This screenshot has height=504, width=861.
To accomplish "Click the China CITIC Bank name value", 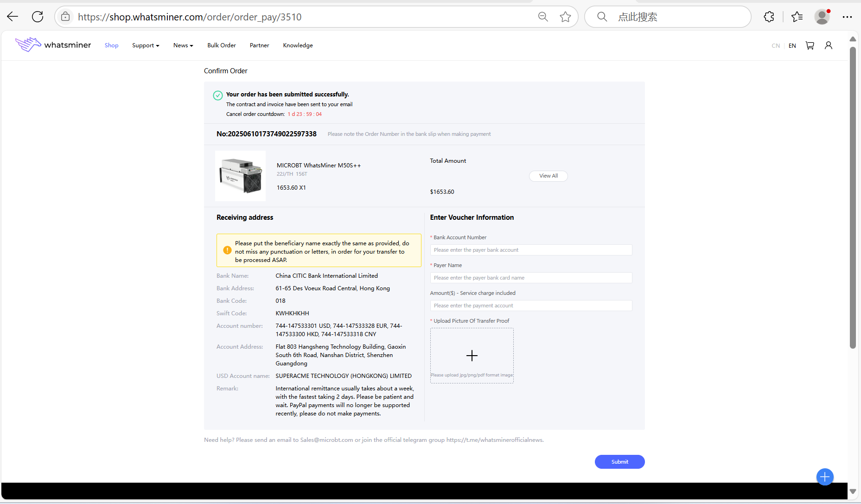I will [327, 276].
